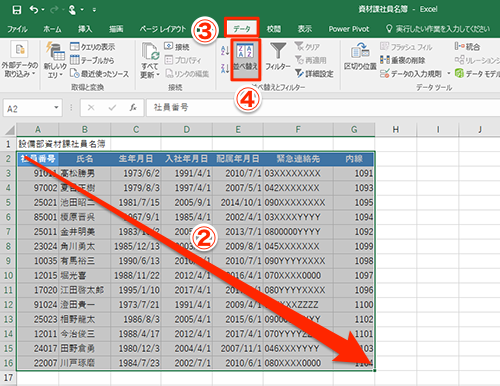Click フラッシュ フィル button
Screen dimensions: 500x386
tap(406, 47)
